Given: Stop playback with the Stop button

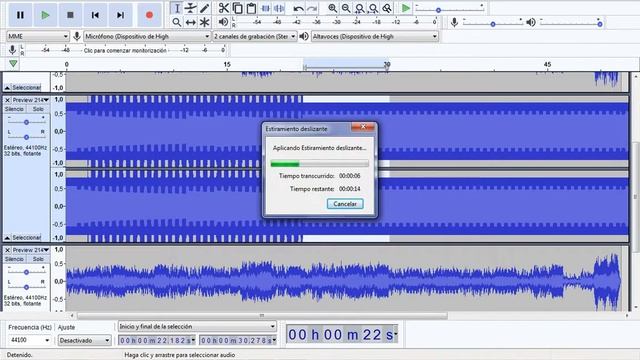Looking at the screenshot, I should click(70, 15).
